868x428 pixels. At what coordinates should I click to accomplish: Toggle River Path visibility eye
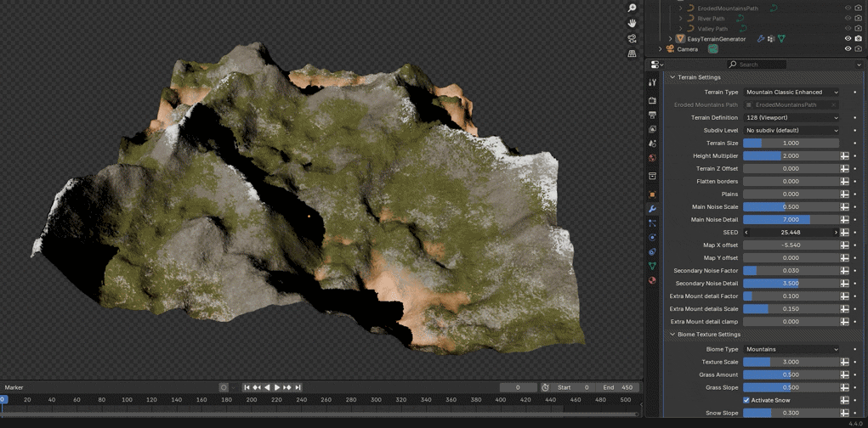click(848, 18)
